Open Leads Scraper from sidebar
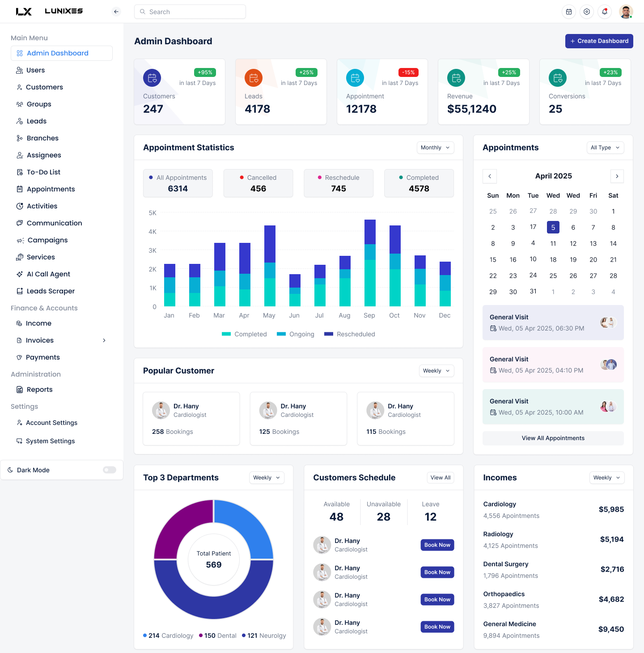The width and height of the screenshot is (644, 653). click(x=51, y=291)
